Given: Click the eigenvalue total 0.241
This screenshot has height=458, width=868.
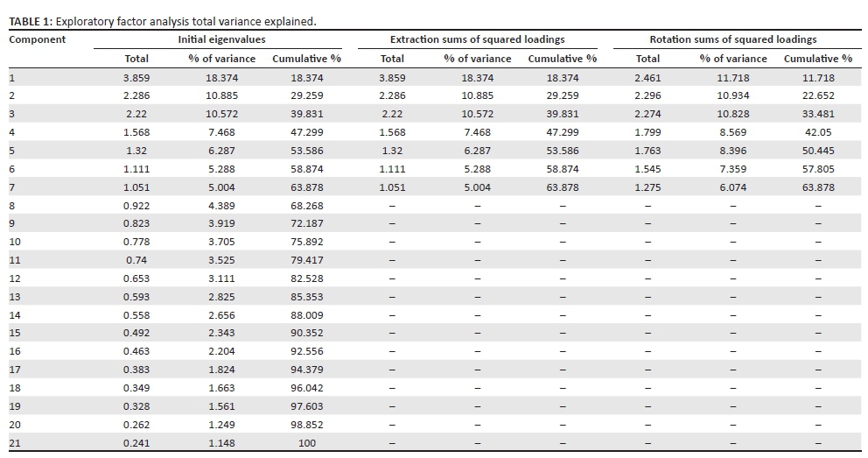Looking at the screenshot, I should coord(136,443).
